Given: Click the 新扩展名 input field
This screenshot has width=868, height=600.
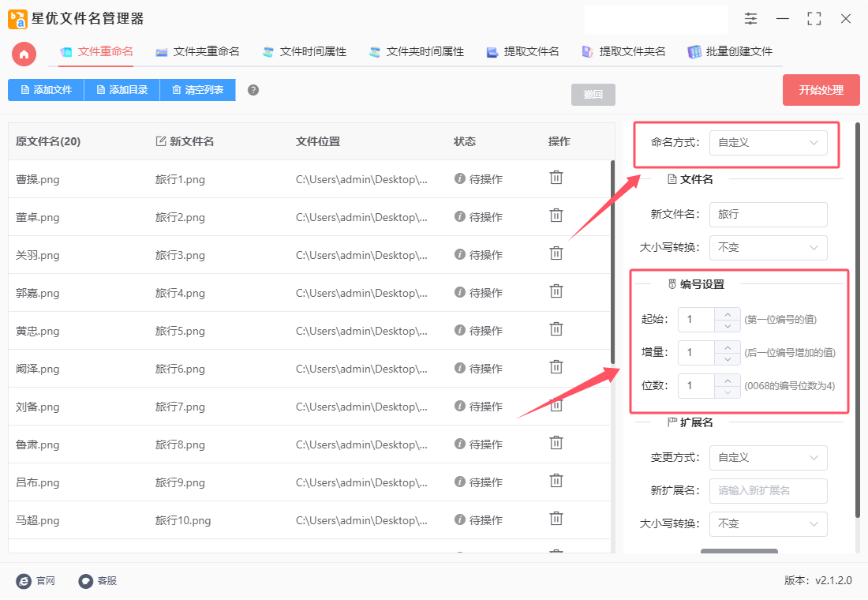Looking at the screenshot, I should (768, 491).
